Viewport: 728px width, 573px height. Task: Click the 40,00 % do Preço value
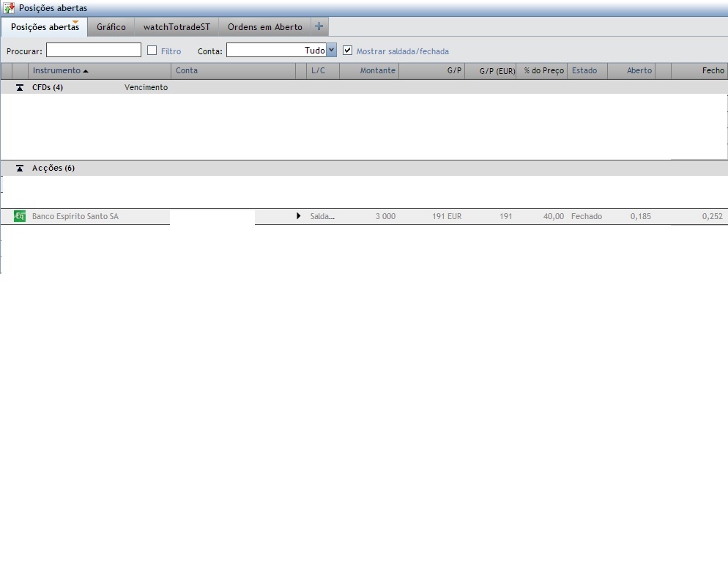point(554,216)
